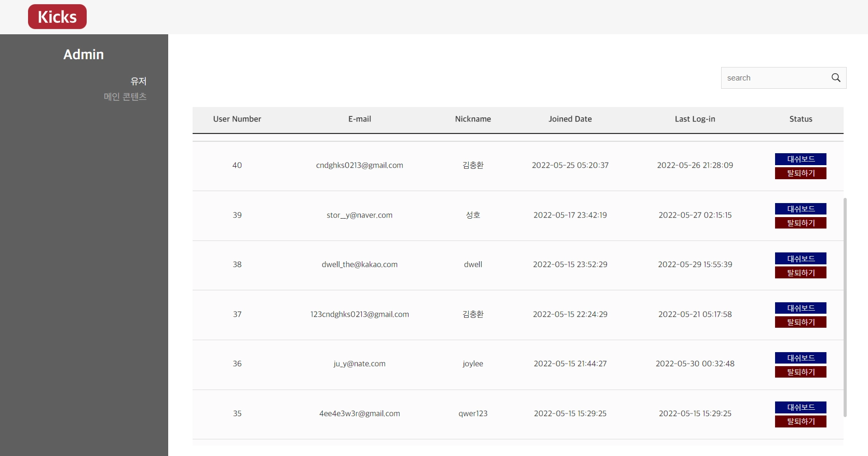
Task: Open 대쉬보드 for user 40
Action: (x=801, y=159)
